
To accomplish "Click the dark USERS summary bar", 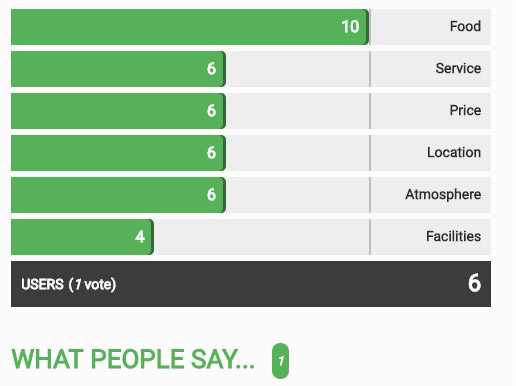I will (x=251, y=284).
